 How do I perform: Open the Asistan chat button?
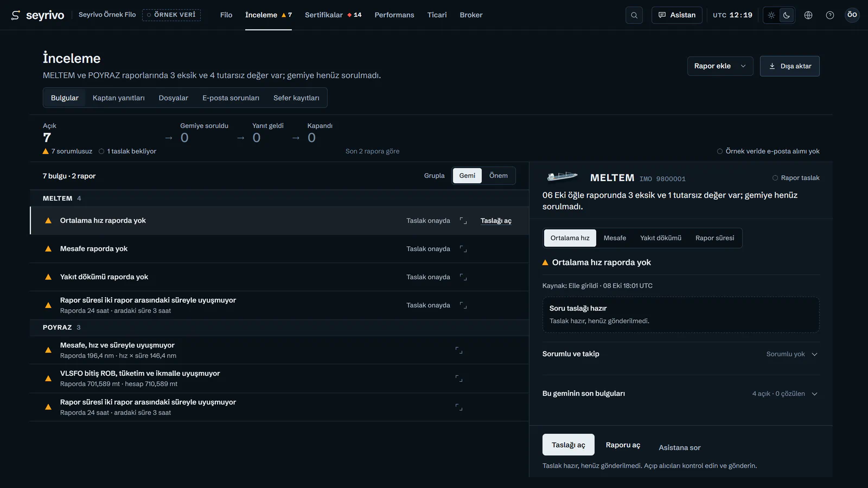[677, 15]
